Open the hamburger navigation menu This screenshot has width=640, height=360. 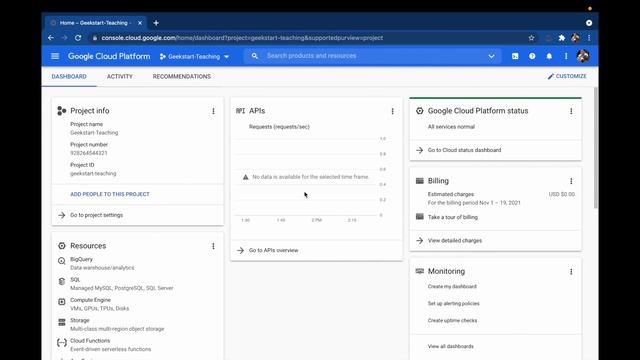pos(55,56)
